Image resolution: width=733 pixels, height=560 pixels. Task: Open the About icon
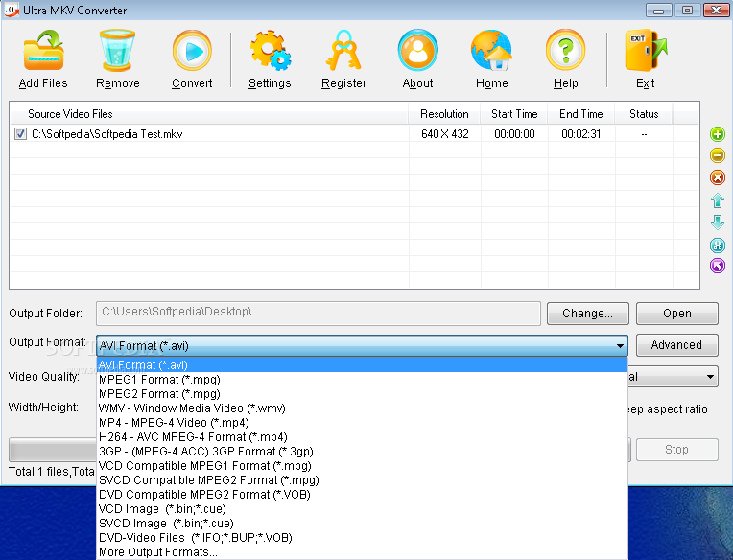[417, 51]
